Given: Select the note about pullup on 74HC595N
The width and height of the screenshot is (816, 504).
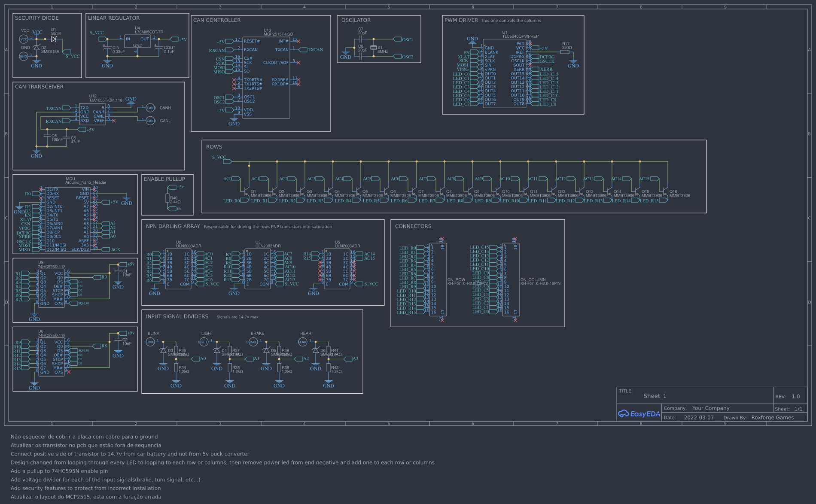Looking at the screenshot, I should [60, 471].
